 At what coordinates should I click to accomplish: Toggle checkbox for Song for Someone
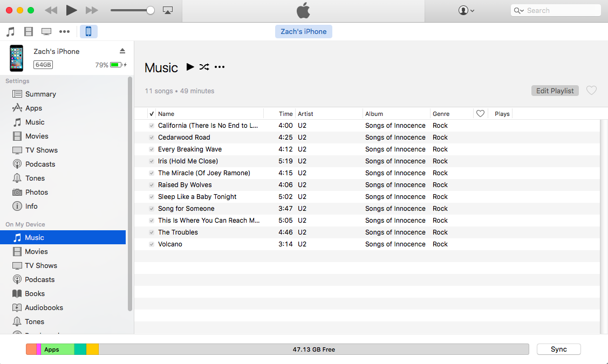tap(152, 209)
